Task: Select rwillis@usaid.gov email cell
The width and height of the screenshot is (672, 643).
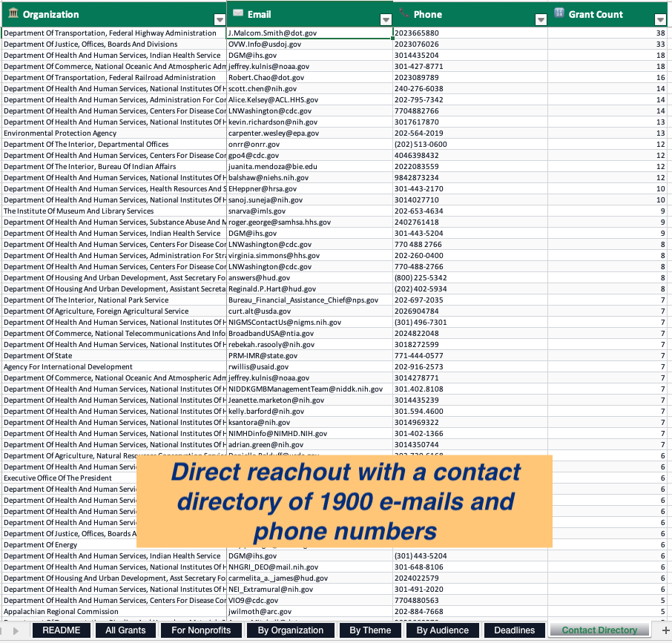Action: pos(309,367)
